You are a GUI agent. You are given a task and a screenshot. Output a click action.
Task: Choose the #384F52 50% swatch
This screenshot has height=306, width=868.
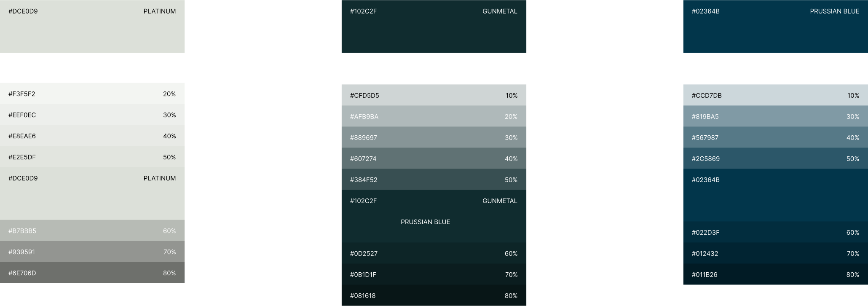[x=434, y=180]
